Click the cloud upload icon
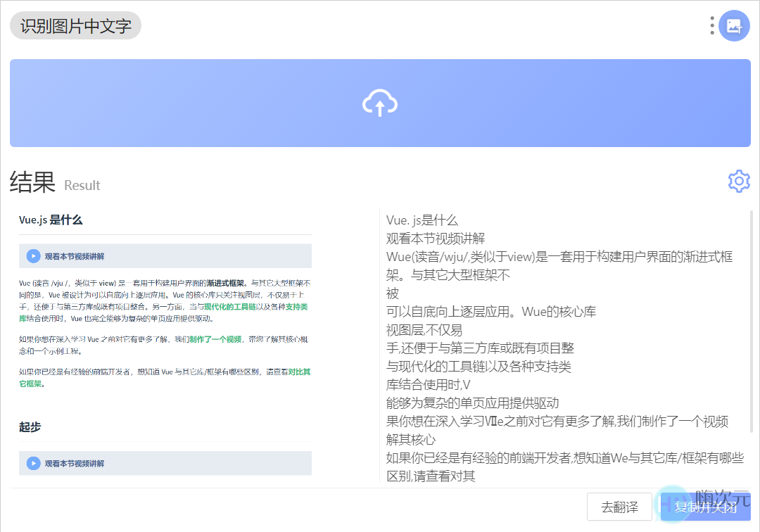Screen dimensions: 760x532 (x=379, y=103)
